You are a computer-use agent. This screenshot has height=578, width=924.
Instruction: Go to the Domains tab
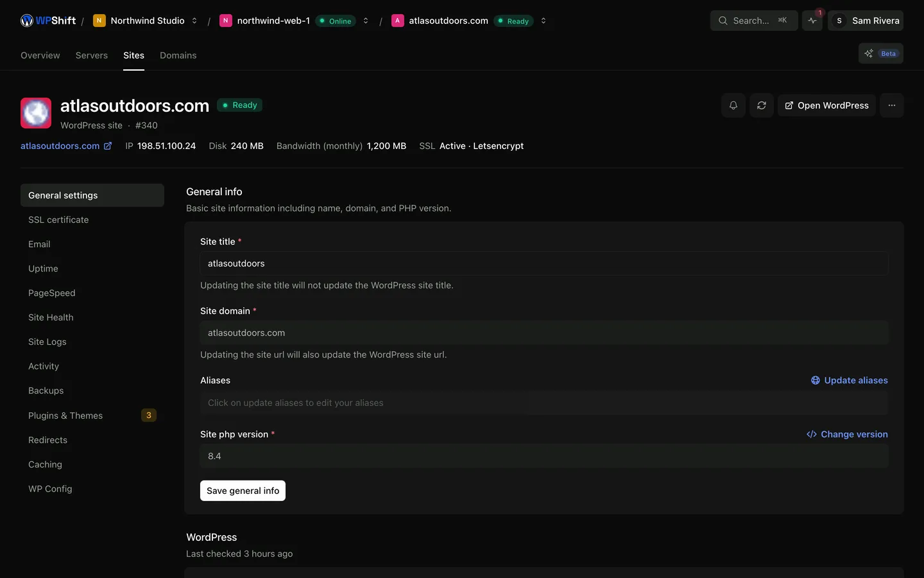(178, 55)
